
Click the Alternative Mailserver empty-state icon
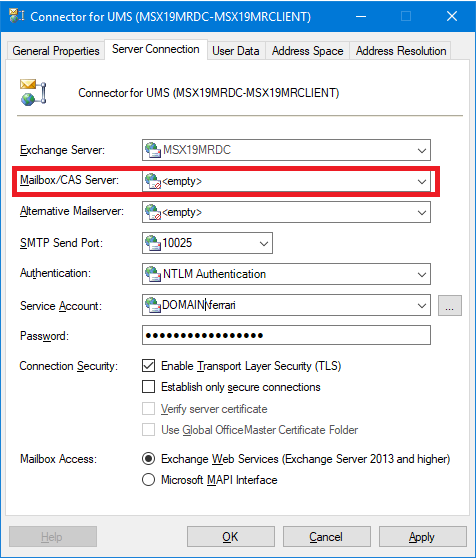[x=153, y=212]
